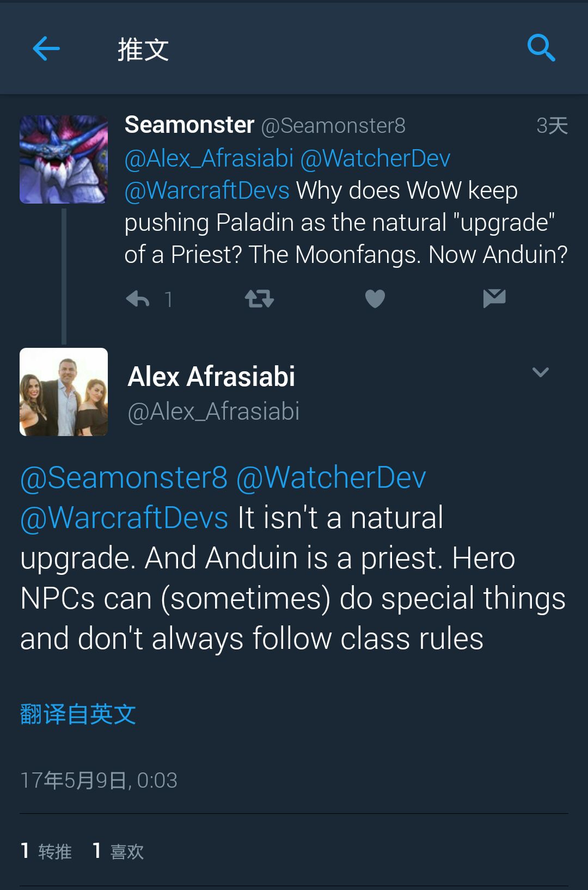Open @WatcherDev mention in Alex's reply
The height and width of the screenshot is (890, 588).
pos(331,478)
